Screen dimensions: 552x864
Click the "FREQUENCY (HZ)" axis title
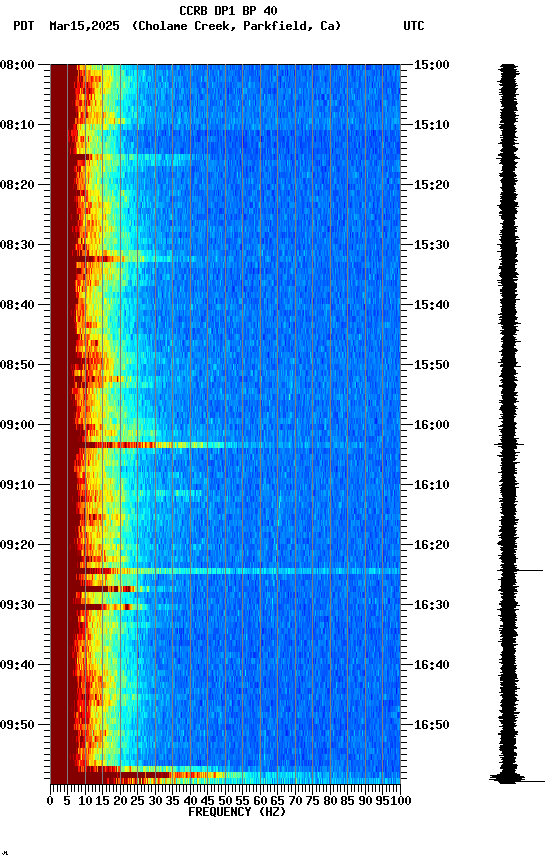click(x=237, y=812)
